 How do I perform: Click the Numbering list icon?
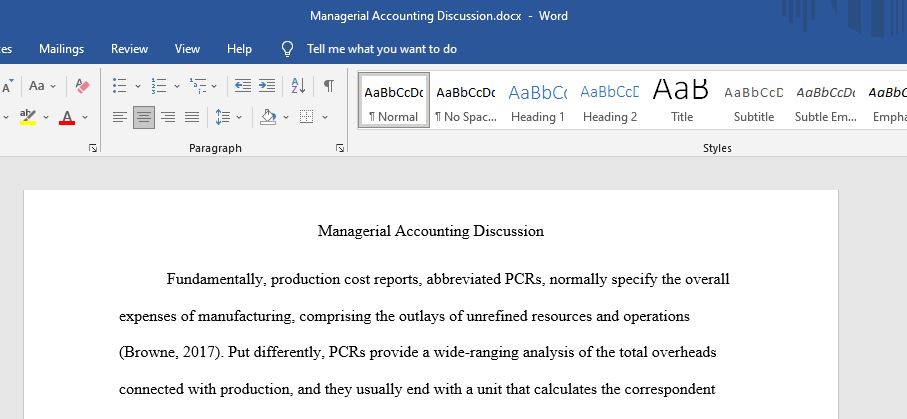[158, 86]
